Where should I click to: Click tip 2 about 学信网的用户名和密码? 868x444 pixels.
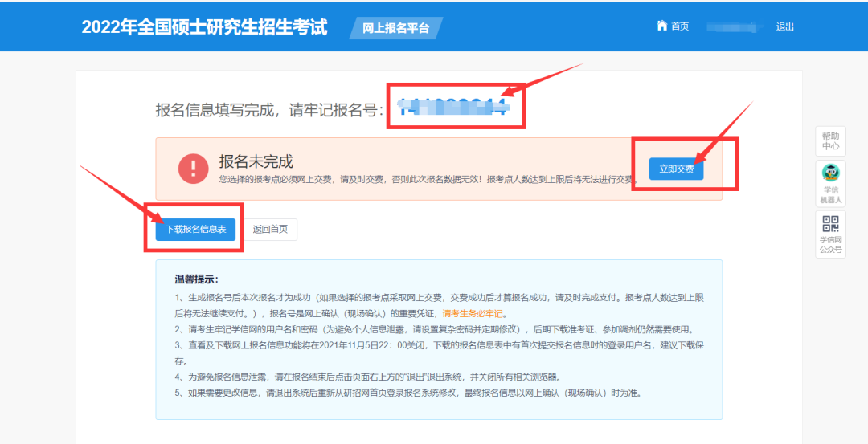click(x=433, y=329)
